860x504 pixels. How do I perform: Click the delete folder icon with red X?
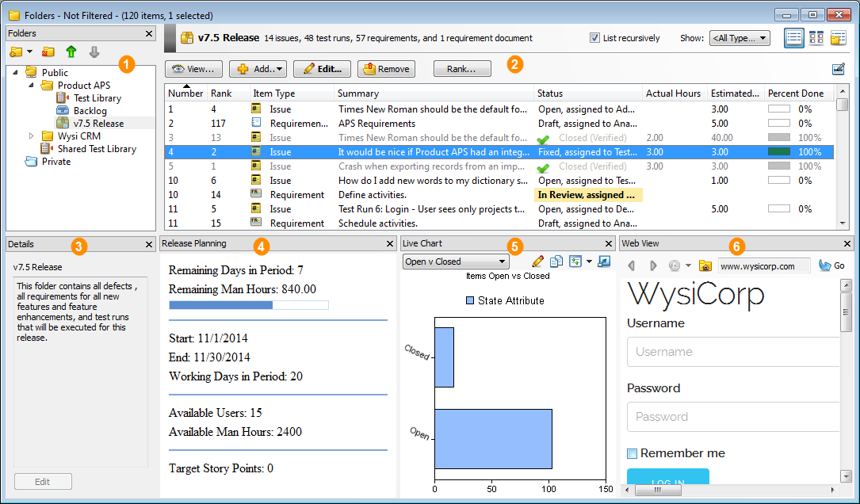48,52
